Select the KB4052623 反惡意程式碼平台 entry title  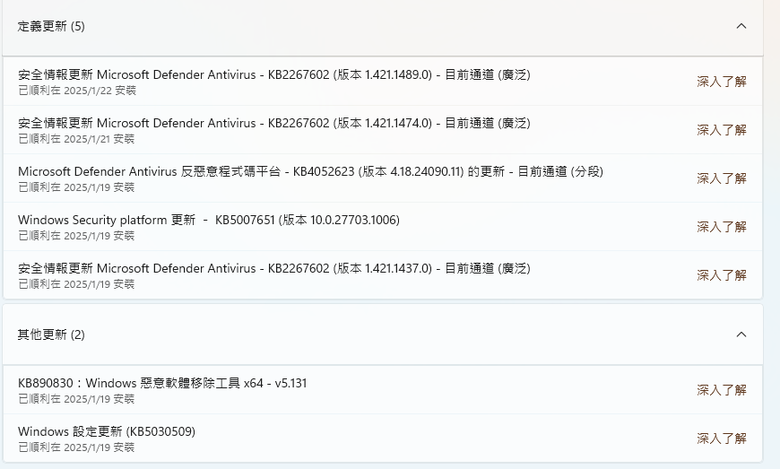310,172
